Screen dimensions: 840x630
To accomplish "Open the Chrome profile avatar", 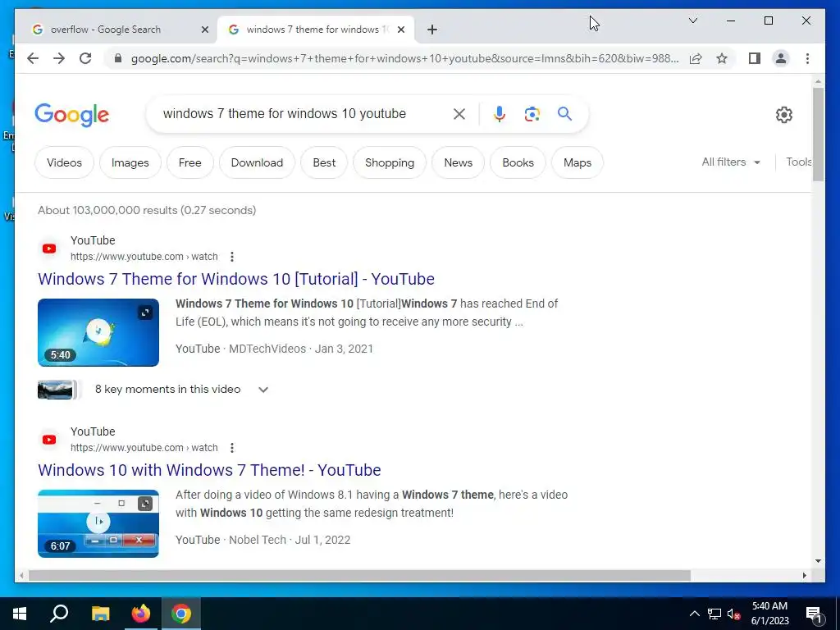I will click(781, 58).
